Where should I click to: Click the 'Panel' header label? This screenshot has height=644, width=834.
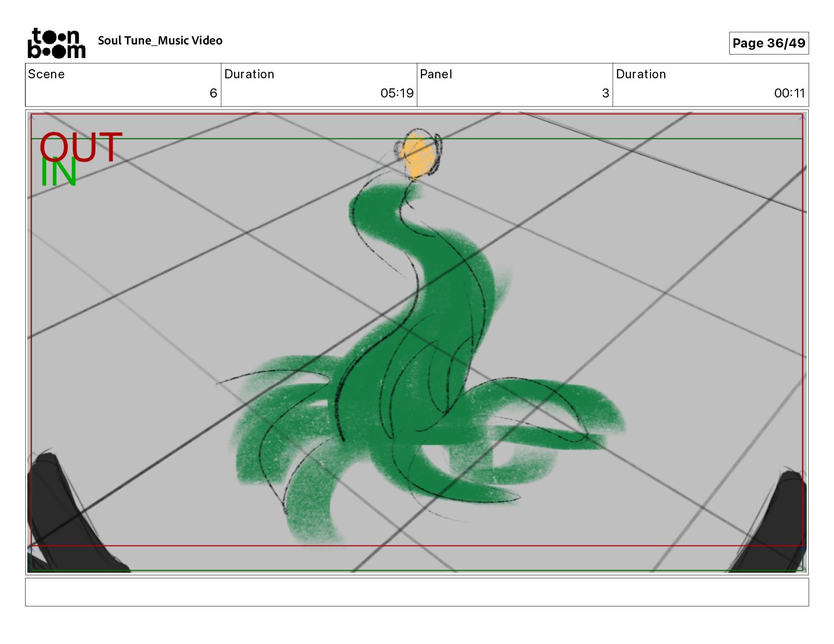pos(436,74)
